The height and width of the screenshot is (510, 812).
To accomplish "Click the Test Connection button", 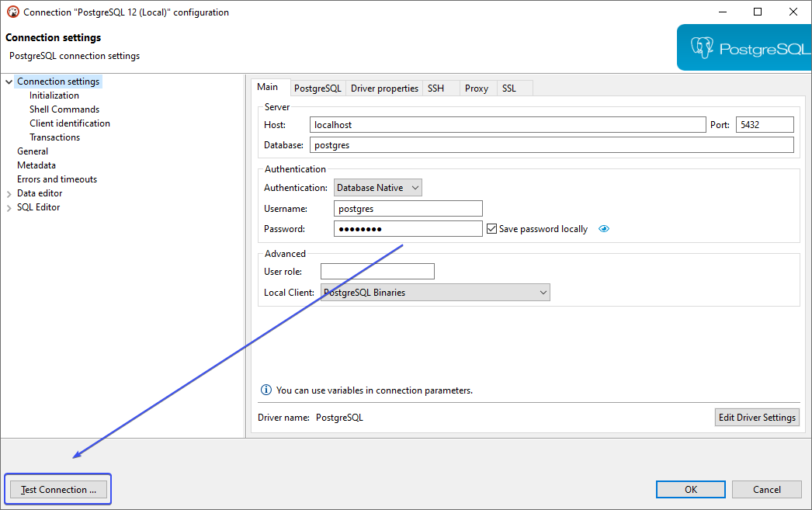I will [57, 489].
